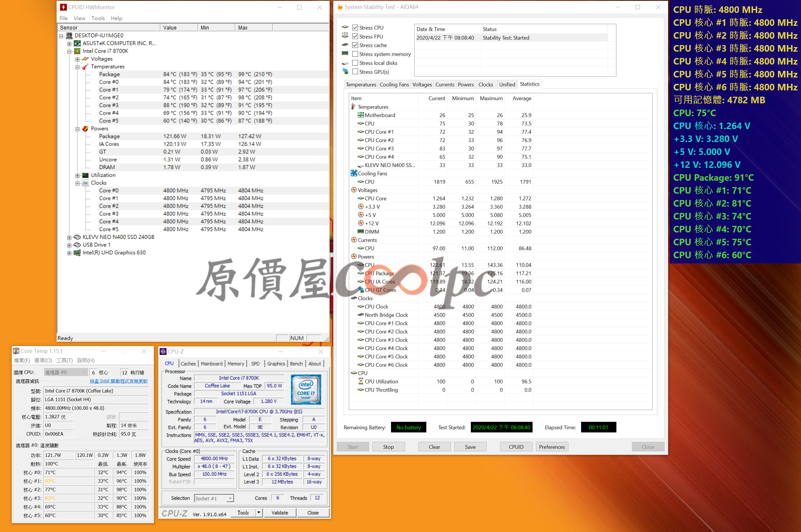Click the Currents icon in AIDA64 statistics
Viewport: 801px width, 532px height.
pos(354,240)
